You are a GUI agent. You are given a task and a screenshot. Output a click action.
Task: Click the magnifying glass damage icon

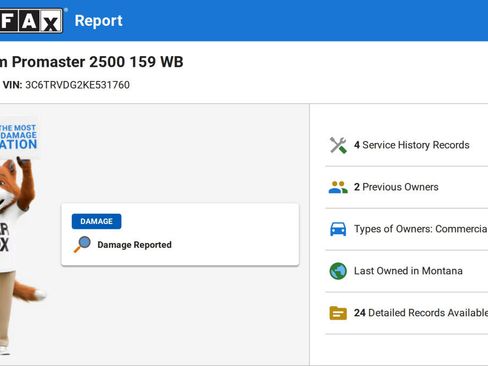[82, 244]
